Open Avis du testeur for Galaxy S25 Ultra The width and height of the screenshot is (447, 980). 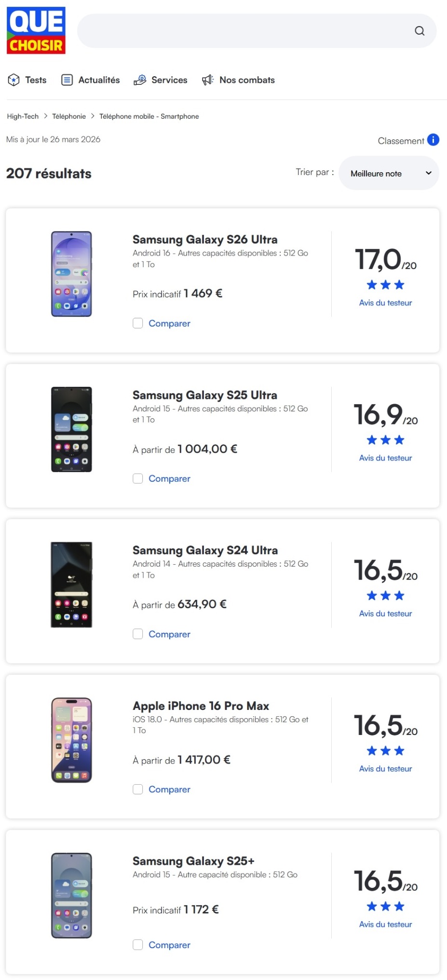coord(385,458)
